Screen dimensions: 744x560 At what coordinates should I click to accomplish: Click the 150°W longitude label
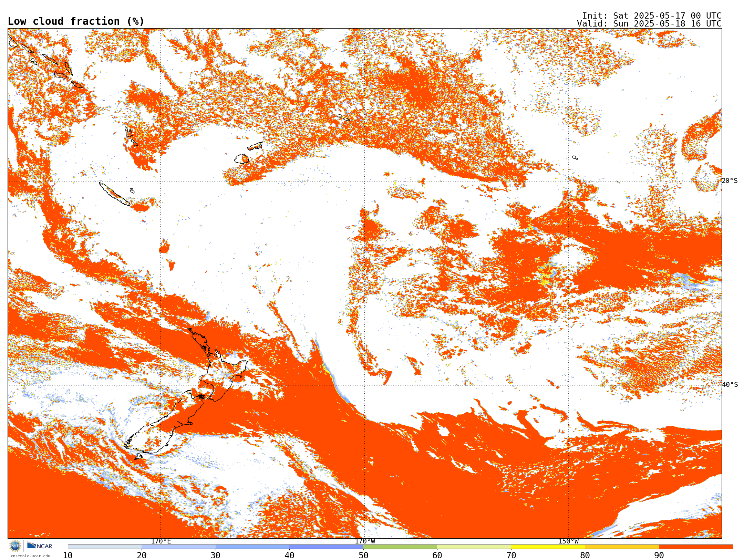click(568, 541)
